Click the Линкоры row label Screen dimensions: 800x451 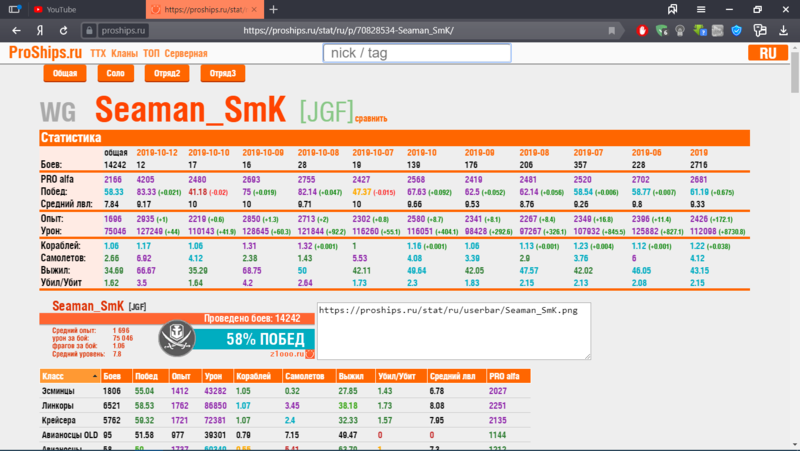point(58,406)
